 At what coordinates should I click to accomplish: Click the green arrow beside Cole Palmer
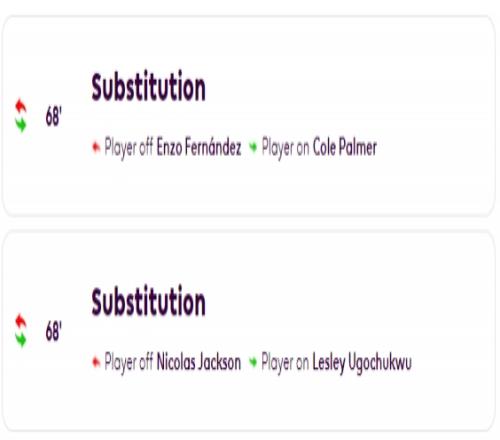tap(253, 147)
